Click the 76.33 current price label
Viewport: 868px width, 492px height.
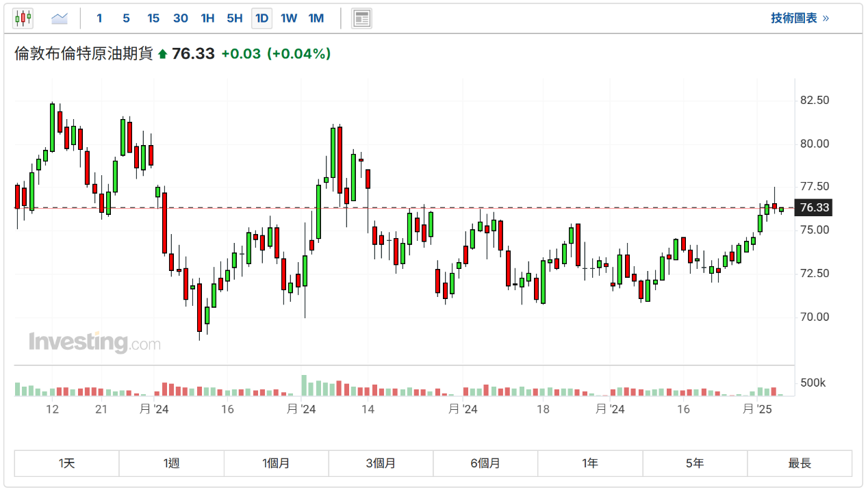point(814,208)
